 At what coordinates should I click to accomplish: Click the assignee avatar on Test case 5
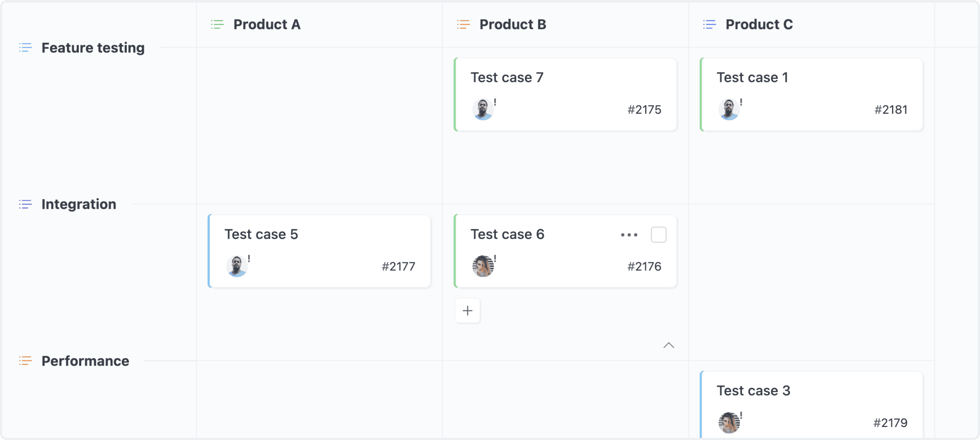pyautogui.click(x=237, y=266)
